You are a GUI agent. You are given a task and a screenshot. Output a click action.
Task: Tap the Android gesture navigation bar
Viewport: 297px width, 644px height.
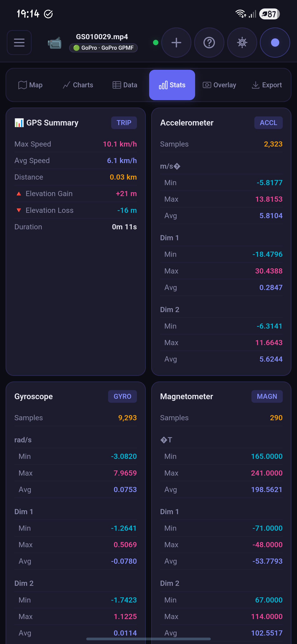(148, 639)
